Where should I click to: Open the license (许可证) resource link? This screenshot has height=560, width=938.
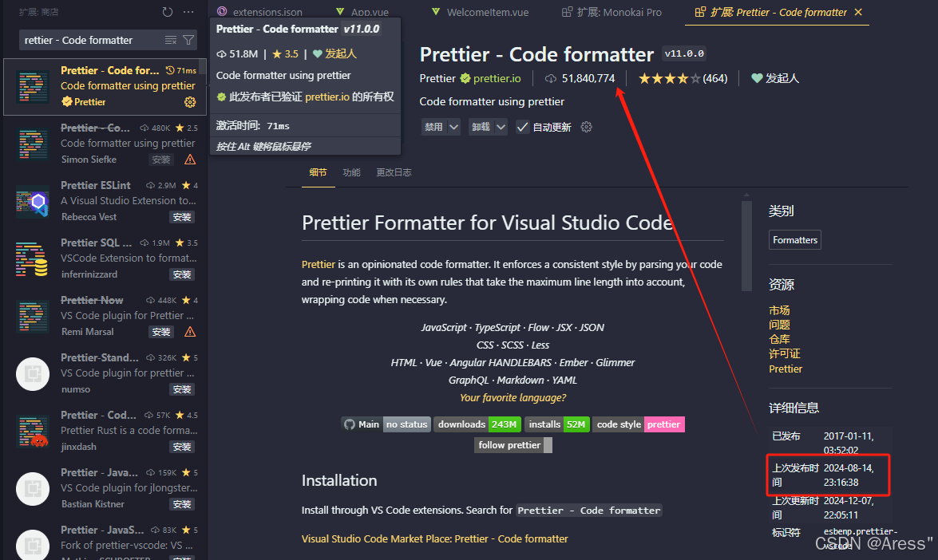785,354
